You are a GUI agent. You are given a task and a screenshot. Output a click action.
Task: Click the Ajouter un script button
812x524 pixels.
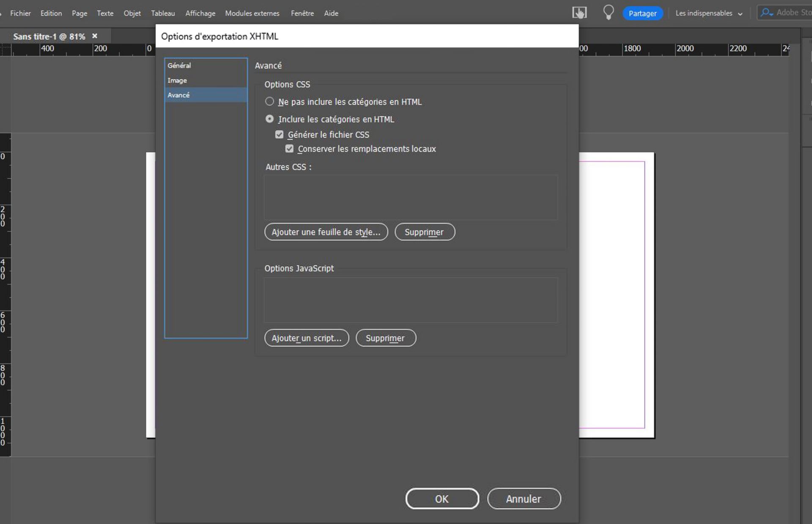[x=306, y=338]
